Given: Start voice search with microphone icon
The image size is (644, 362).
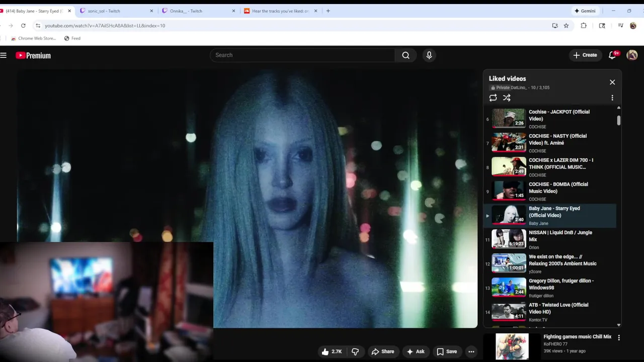Looking at the screenshot, I should [x=429, y=55].
